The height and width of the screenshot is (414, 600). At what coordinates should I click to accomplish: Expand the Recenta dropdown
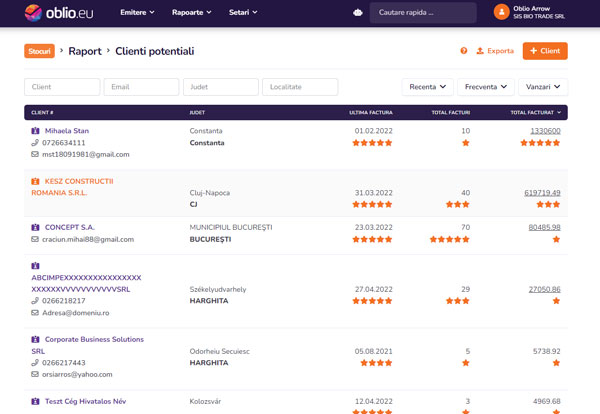click(427, 87)
